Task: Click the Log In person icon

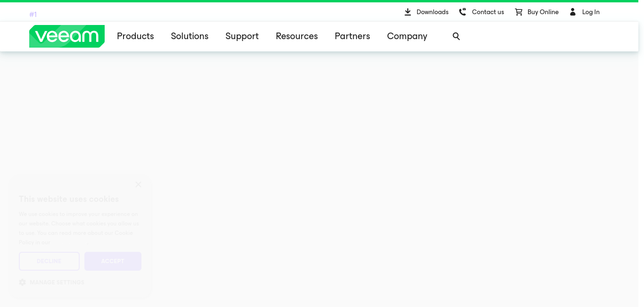Action: tap(573, 12)
